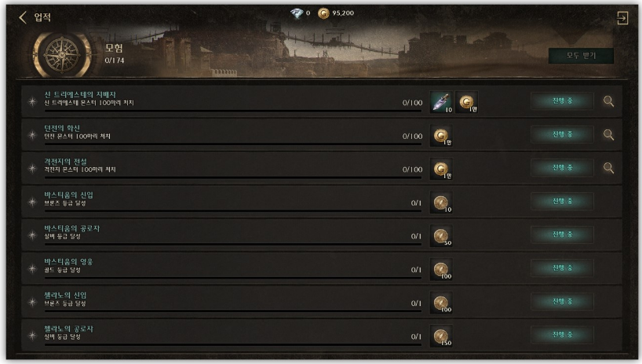The height and width of the screenshot is (364, 642).
Task: Click 진행 중 button for 바스티움의 공로자
Action: (x=562, y=235)
